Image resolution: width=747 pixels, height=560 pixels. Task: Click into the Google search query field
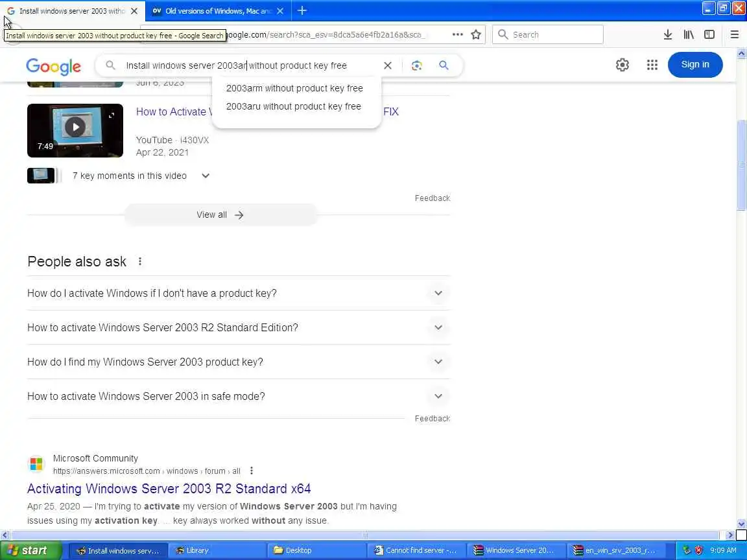coord(248,65)
